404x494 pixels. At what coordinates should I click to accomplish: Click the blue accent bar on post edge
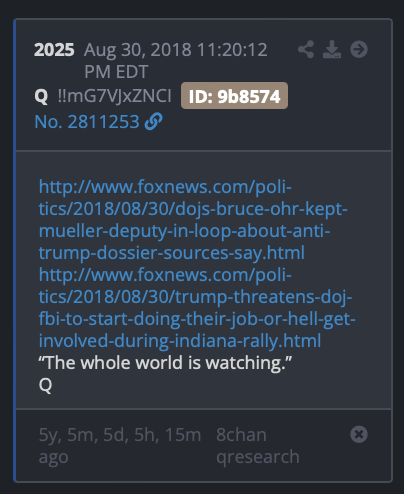point(15,250)
